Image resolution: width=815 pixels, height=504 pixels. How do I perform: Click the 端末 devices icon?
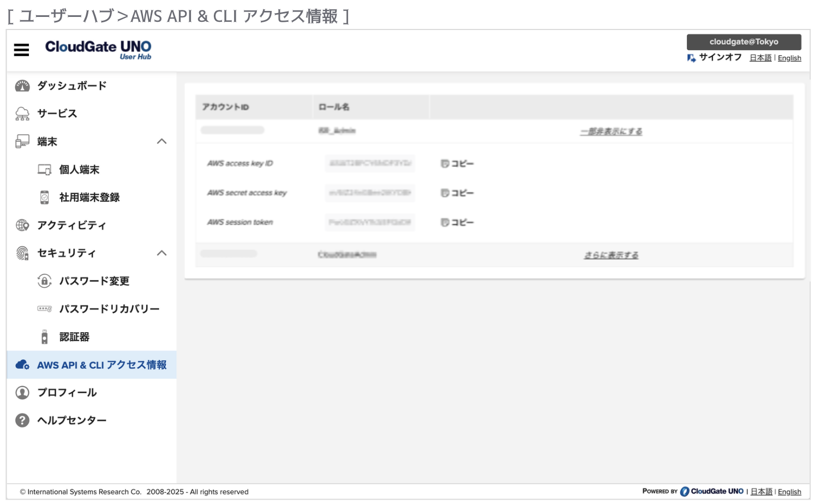coord(22,142)
